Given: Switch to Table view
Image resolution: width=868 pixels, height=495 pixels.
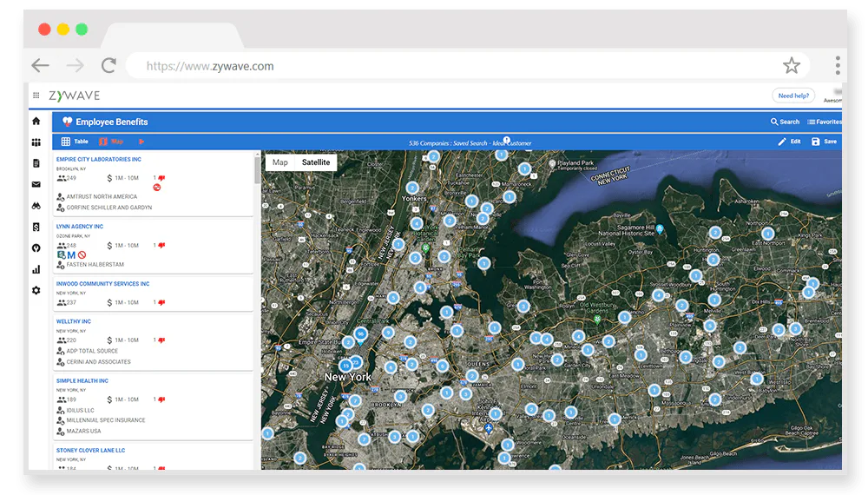Looking at the screenshot, I should coord(75,142).
